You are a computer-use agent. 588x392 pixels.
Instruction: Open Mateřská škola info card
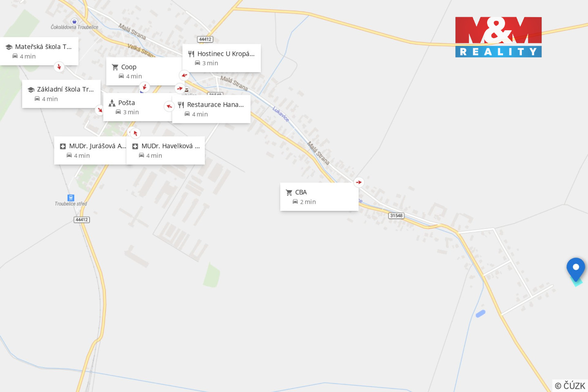point(39,51)
